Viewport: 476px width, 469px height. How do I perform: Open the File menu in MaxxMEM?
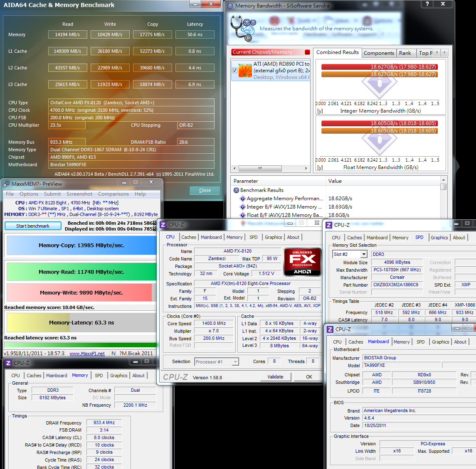pyautogui.click(x=10, y=194)
